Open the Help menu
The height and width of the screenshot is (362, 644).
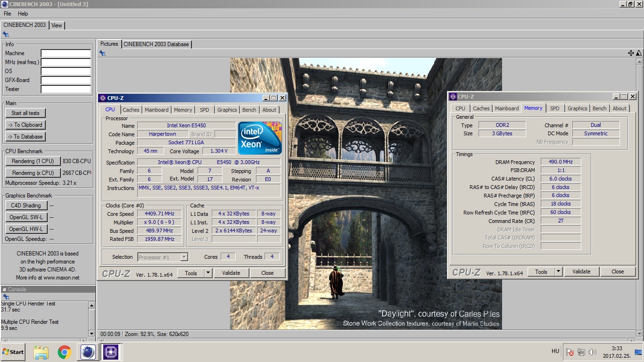[x=23, y=14]
